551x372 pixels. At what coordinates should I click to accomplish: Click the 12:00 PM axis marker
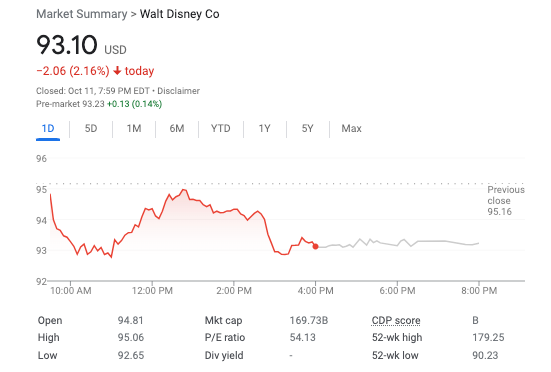152,291
